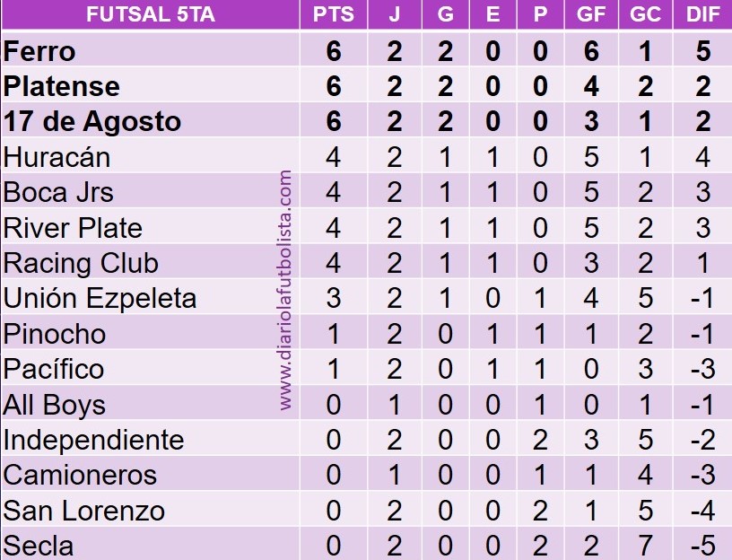
Task: Click the Racing Club team name
Action: pos(81,263)
